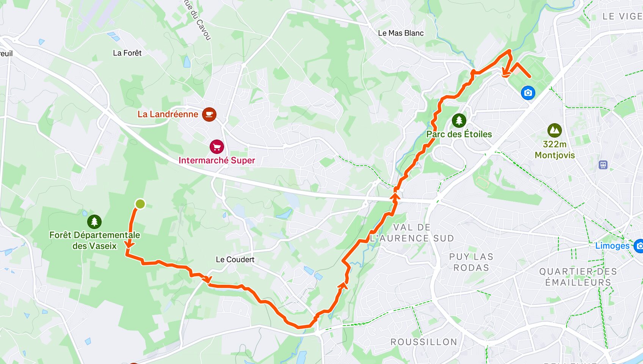The width and height of the screenshot is (643, 364).
Task: Click the La Landréenne café icon
Action: tap(209, 114)
